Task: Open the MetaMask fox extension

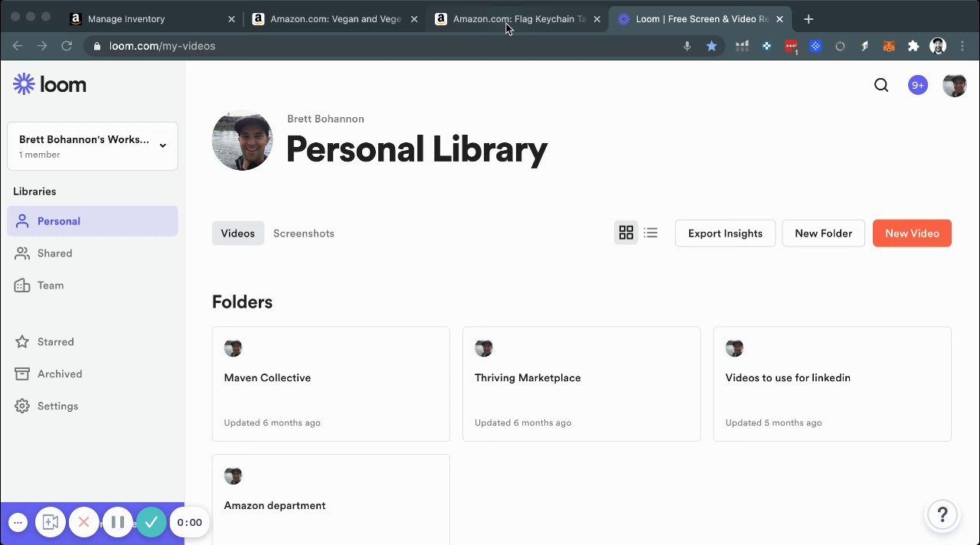Action: coord(889,46)
